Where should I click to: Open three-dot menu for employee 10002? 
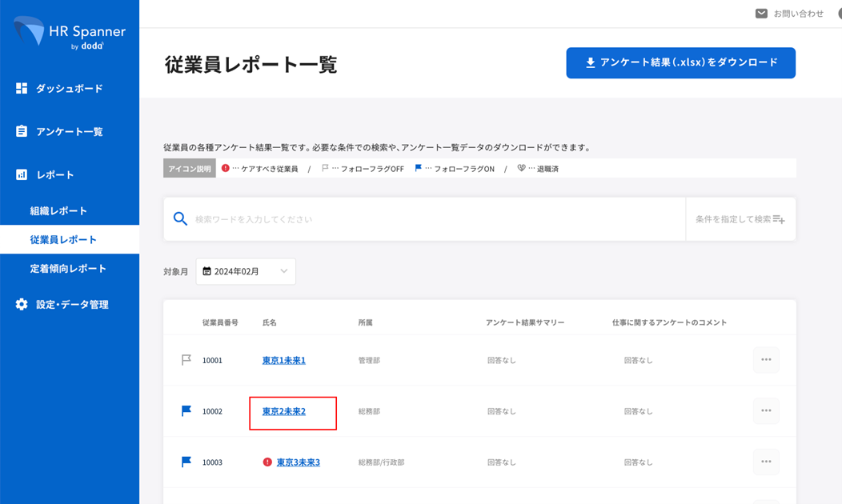tap(765, 411)
